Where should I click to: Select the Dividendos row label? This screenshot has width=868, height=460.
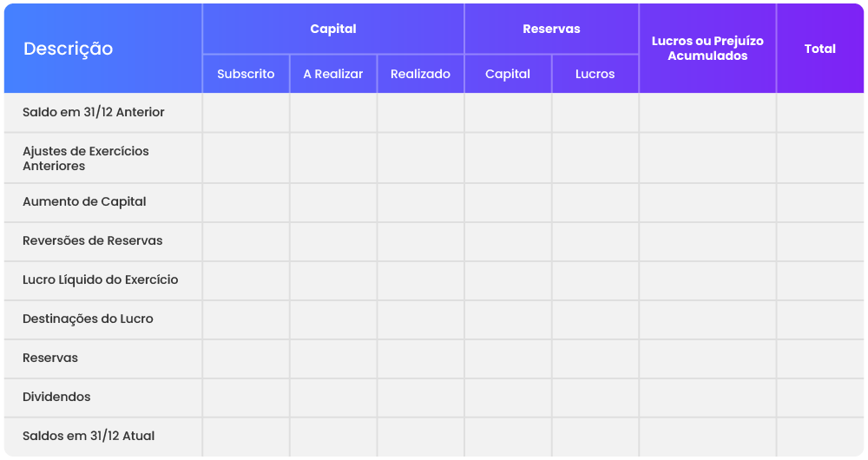click(56, 397)
